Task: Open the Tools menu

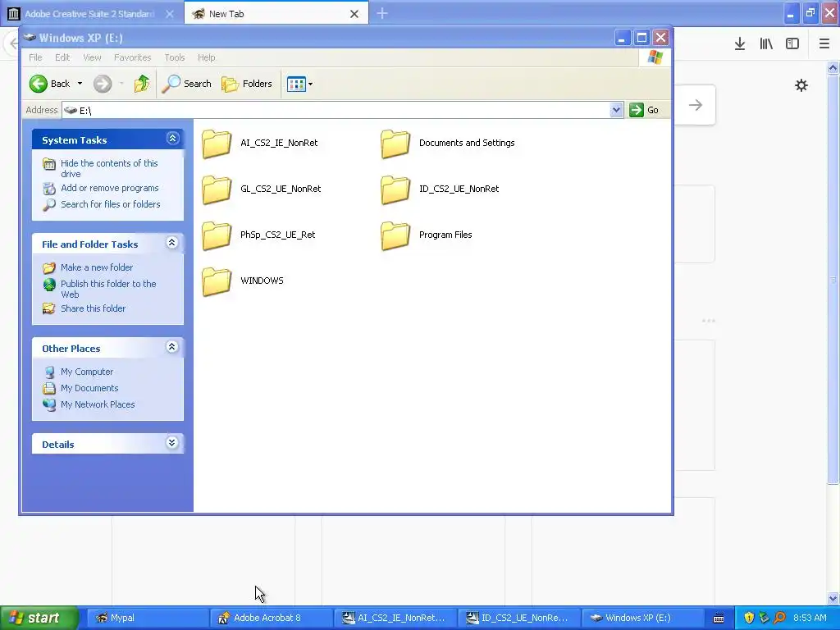Action: [175, 57]
